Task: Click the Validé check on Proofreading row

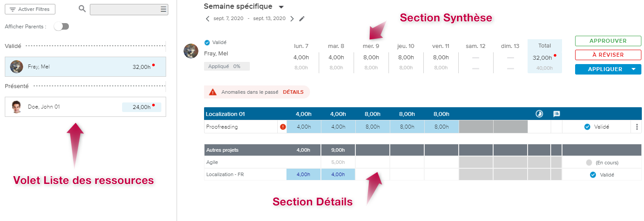Action: [587, 127]
